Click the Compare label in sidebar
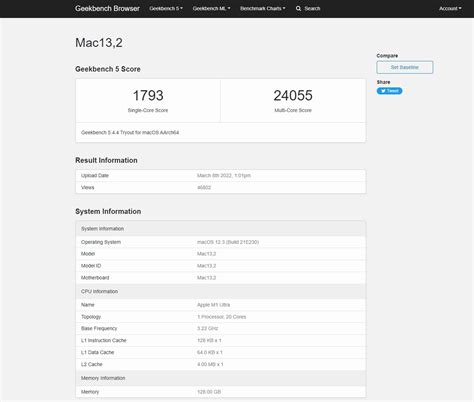 click(387, 56)
